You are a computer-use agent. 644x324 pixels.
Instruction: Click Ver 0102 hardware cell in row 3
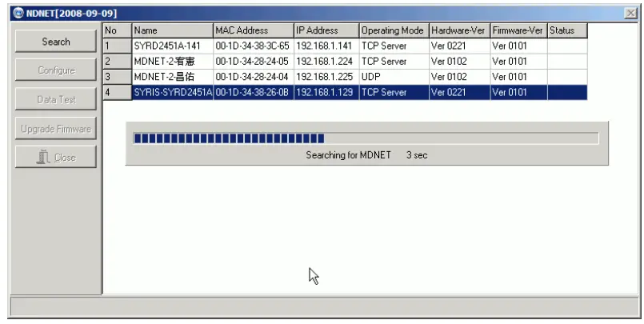pos(459,77)
